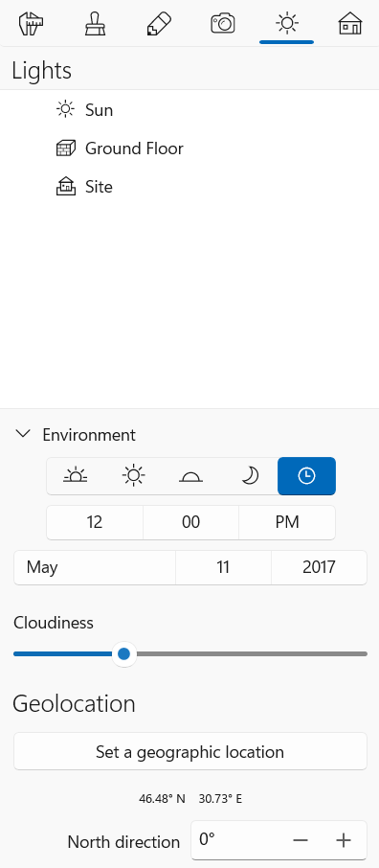Open the house project tab icon
This screenshot has height=868, width=379.
tap(350, 24)
